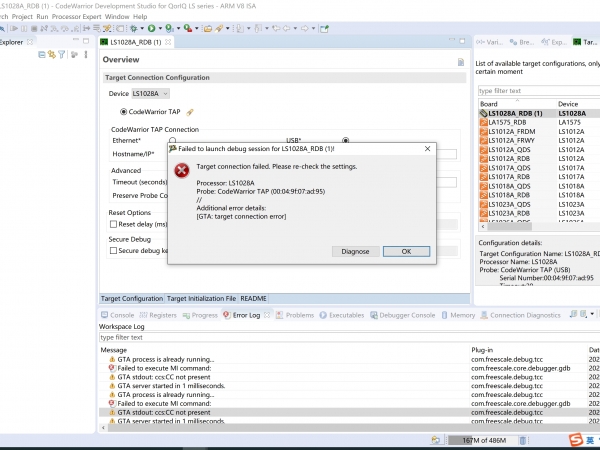Expand the Run button dropdown arrow
The image size is (600, 450).
coord(162,29)
